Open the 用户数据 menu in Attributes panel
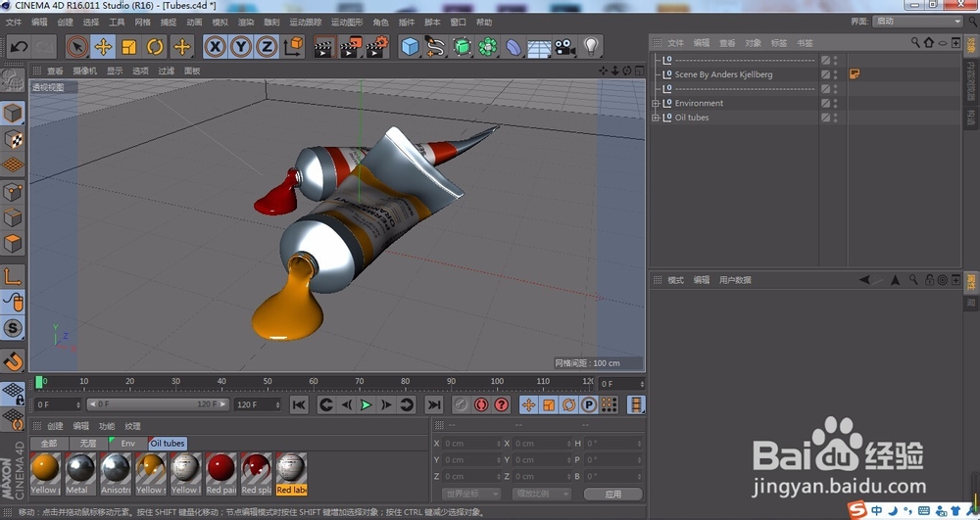 tap(735, 280)
